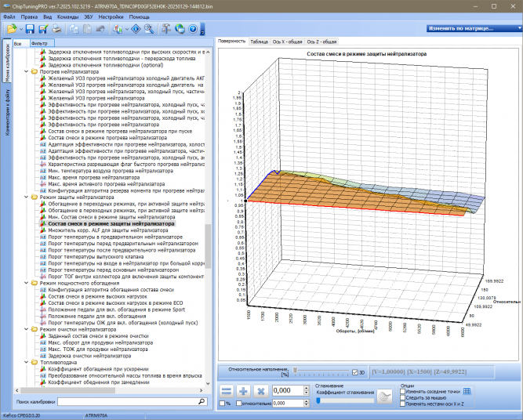Click the globe with monitor toolbar icon
The height and width of the screenshot is (420, 523).
pyautogui.click(x=180, y=29)
